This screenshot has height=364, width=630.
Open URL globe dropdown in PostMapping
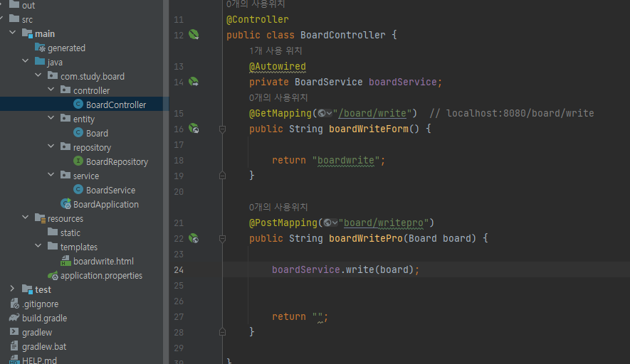(x=330, y=223)
